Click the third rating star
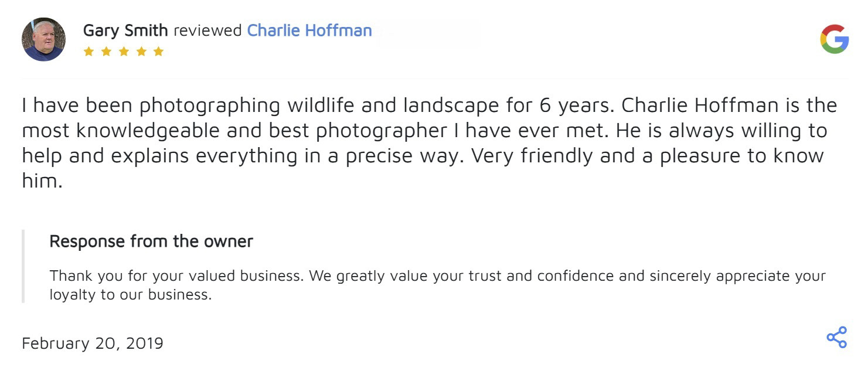Screen dimensions: 868x371 click(x=124, y=52)
